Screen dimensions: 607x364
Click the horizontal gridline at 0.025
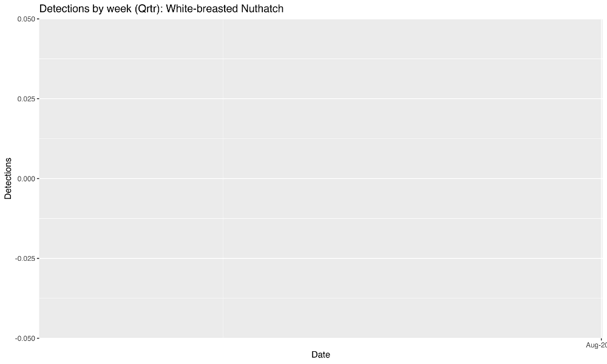320,99
